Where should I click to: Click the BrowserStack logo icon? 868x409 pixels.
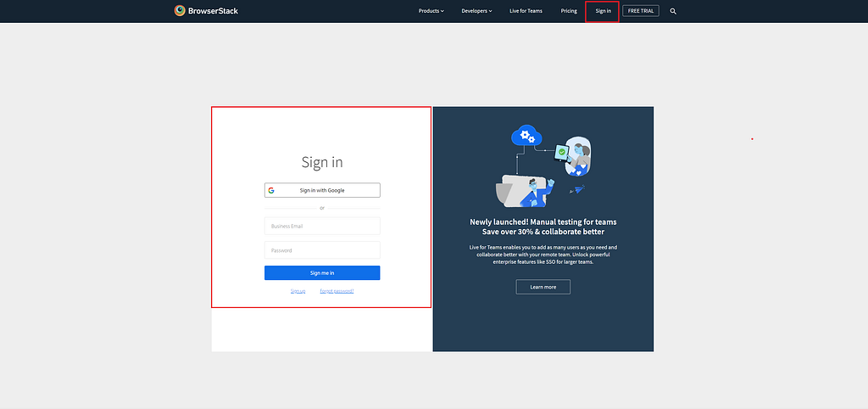(x=180, y=10)
